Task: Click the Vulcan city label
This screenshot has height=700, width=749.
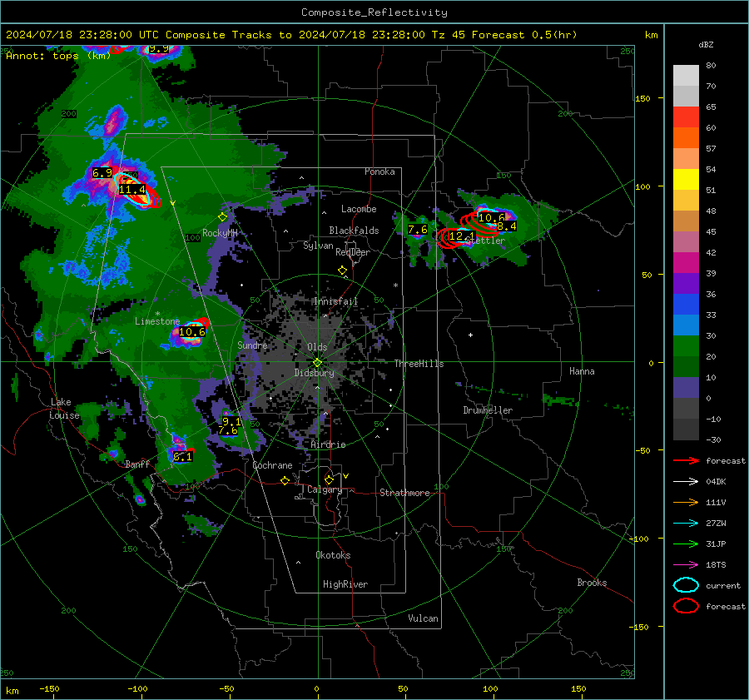Action: point(424,618)
